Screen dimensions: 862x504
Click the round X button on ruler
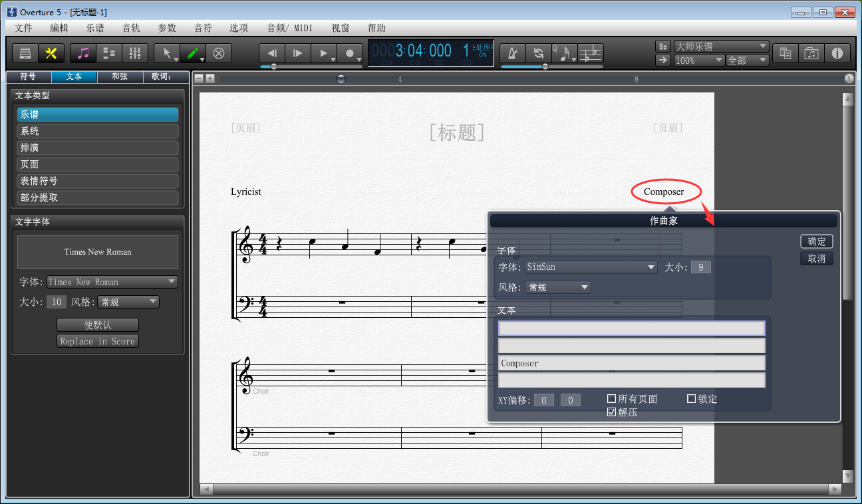(x=849, y=78)
